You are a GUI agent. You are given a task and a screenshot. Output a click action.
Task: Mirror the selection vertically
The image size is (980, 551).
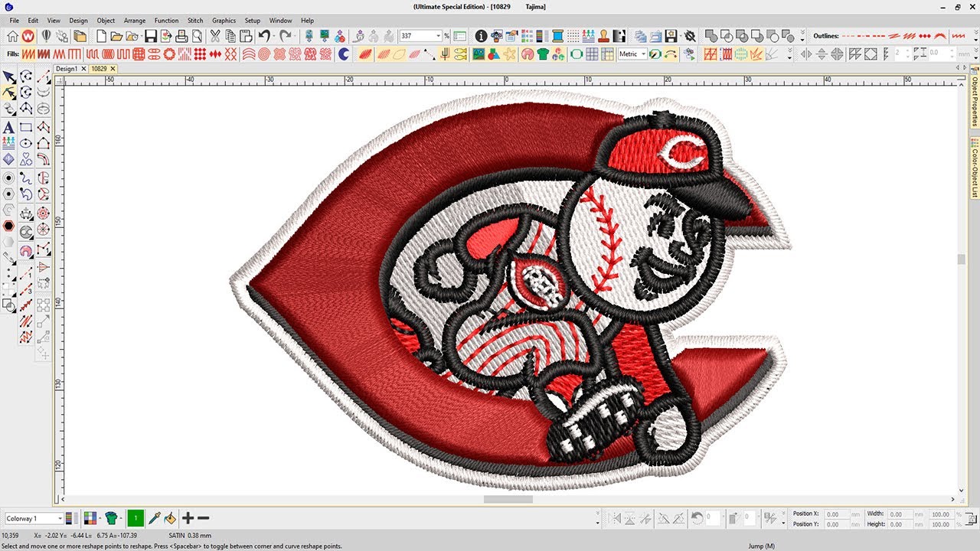[x=629, y=518]
